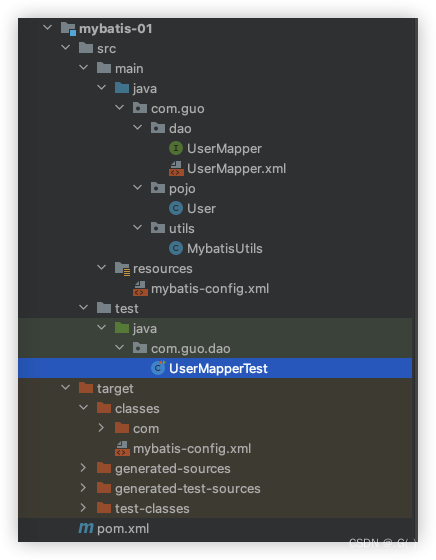Click the green test java folder icon

(122, 328)
